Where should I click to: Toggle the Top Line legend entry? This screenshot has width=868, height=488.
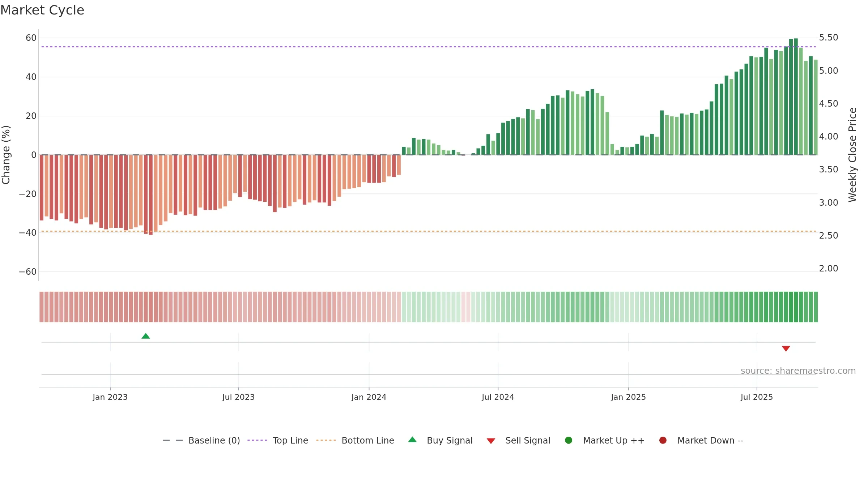point(278,440)
